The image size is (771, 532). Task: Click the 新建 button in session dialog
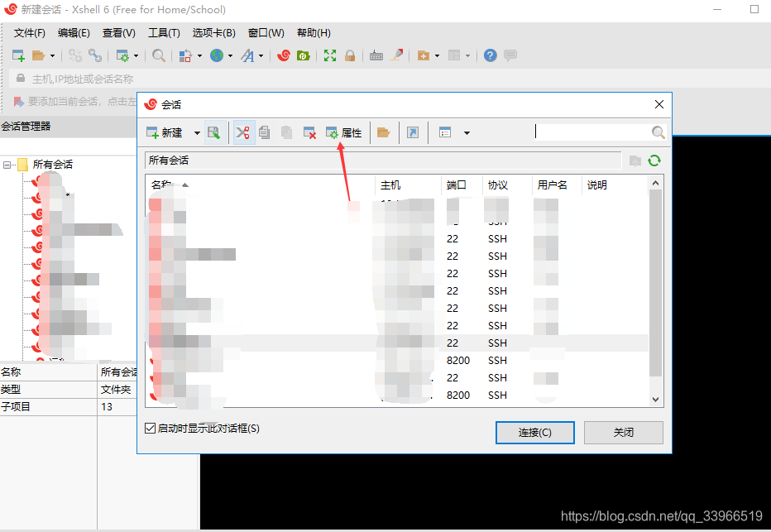[165, 132]
